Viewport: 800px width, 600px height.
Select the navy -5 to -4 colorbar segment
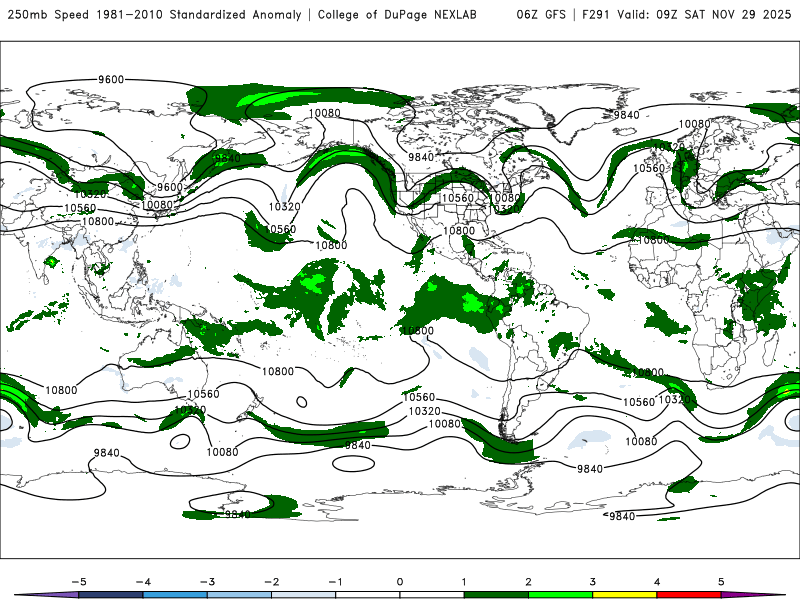coord(111,595)
